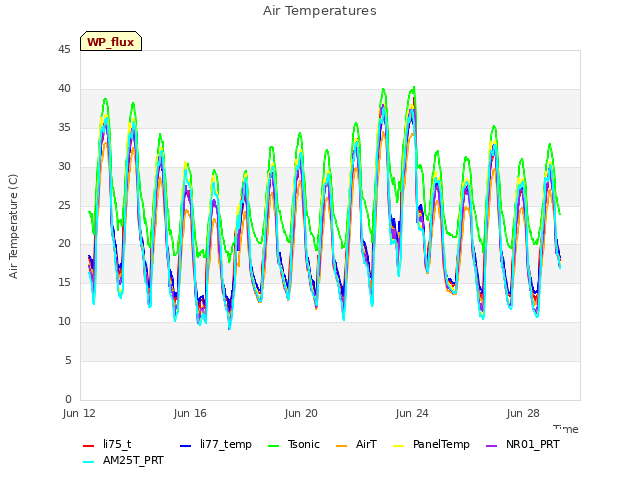The image size is (640, 480).
Task: Click the Jun 24 x-axis tick label
Action: click(x=412, y=413)
